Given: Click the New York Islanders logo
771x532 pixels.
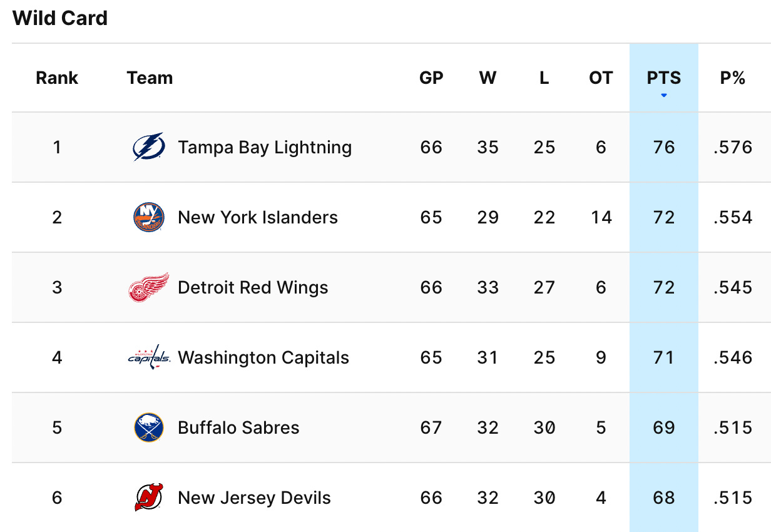Looking at the screenshot, I should click(149, 217).
